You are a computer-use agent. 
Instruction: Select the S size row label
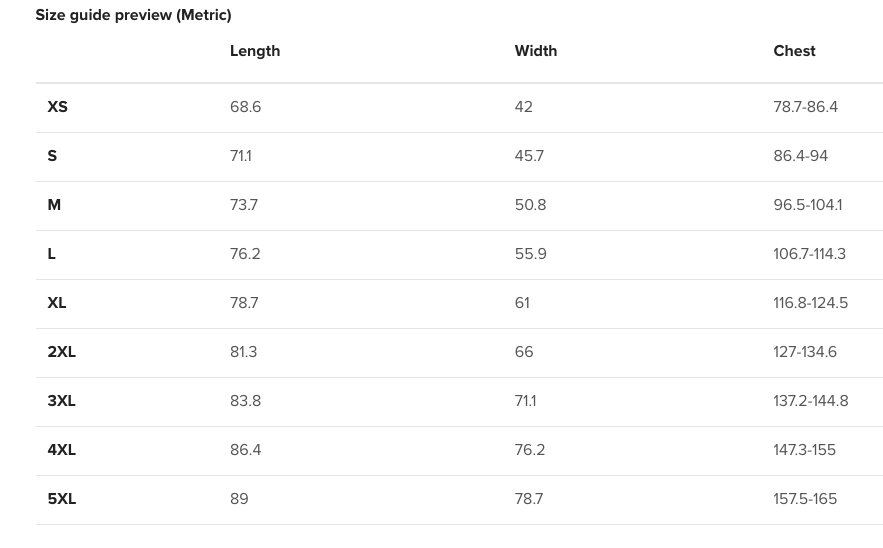pos(52,156)
